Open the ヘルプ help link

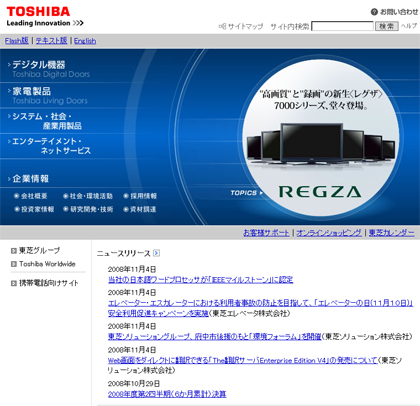[409, 26]
